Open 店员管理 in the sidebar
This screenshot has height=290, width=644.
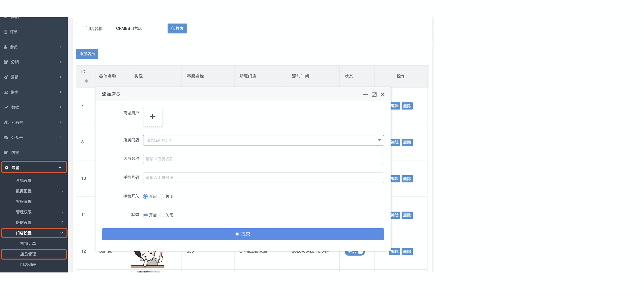pyautogui.click(x=28, y=254)
